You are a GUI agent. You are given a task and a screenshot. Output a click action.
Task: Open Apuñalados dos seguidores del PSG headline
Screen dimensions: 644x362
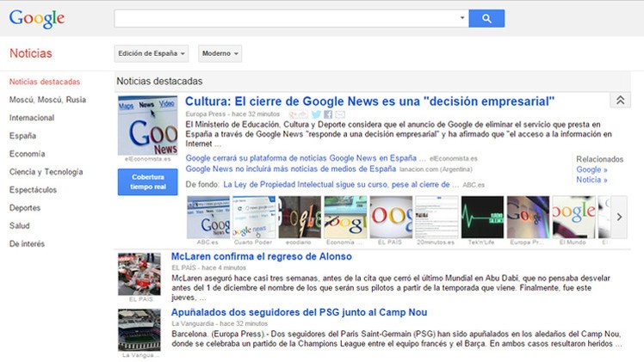point(299,312)
